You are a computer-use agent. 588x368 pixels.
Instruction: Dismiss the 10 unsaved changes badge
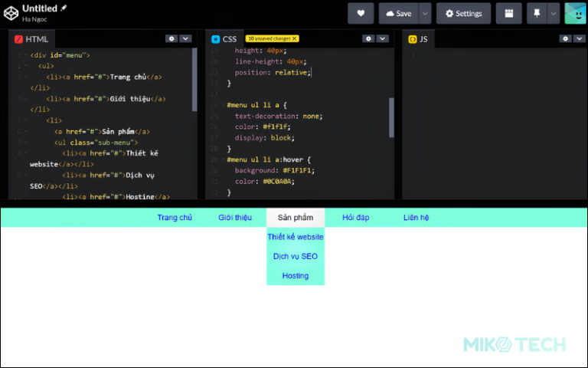tap(294, 38)
